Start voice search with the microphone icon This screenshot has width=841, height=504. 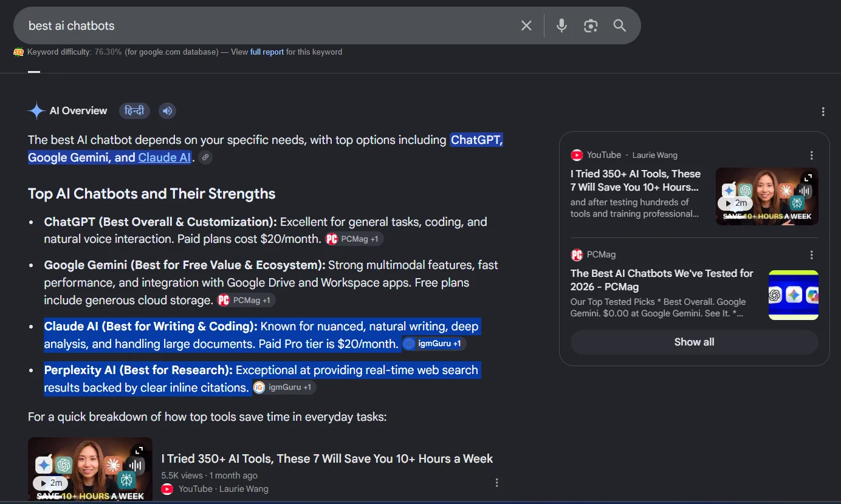click(561, 26)
